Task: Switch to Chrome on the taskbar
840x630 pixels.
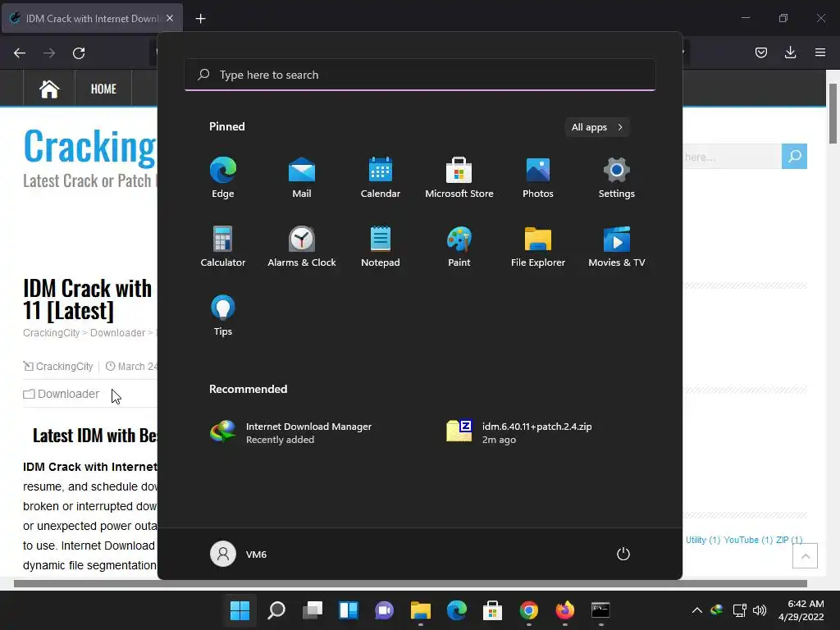Action: point(529,610)
